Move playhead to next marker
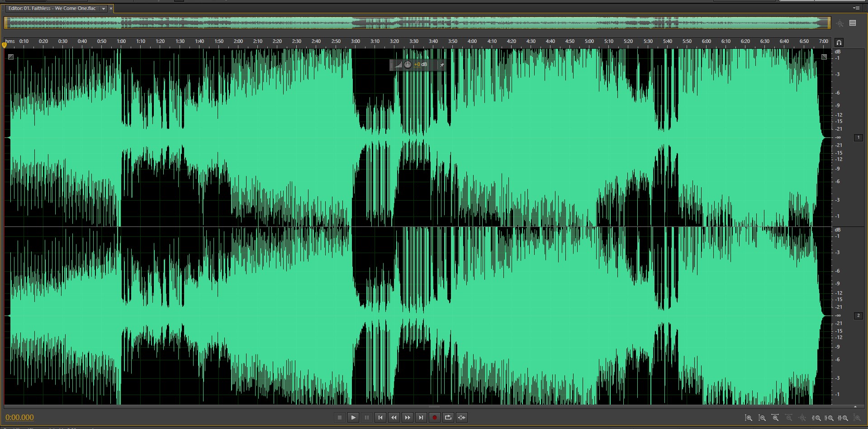This screenshot has width=868, height=429. tap(421, 417)
